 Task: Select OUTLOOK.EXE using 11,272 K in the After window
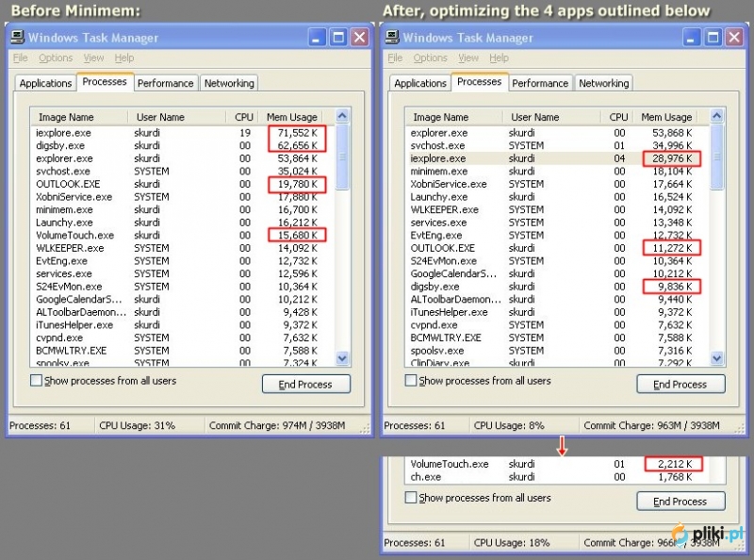(557, 248)
